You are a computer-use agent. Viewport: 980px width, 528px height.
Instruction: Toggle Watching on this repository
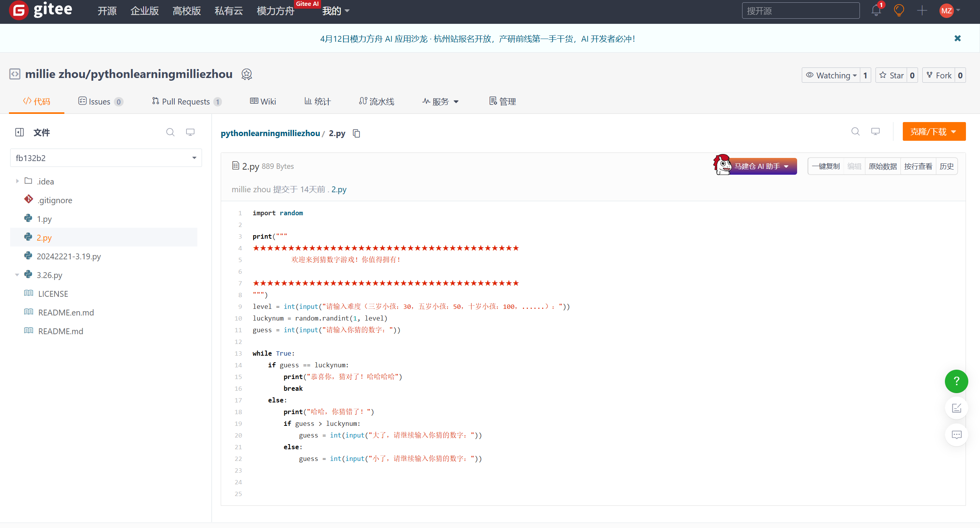[831, 75]
